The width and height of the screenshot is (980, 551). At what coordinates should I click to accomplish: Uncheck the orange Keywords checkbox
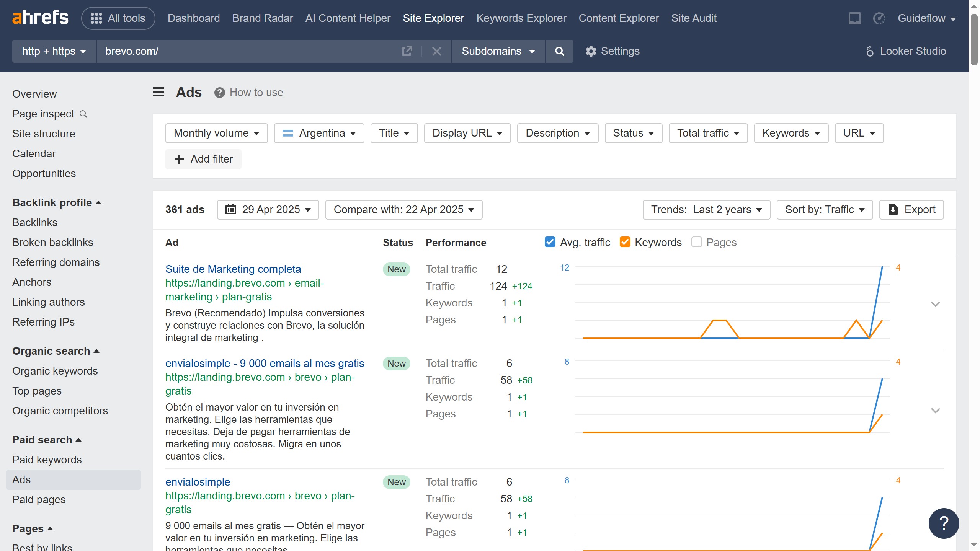pyautogui.click(x=625, y=242)
